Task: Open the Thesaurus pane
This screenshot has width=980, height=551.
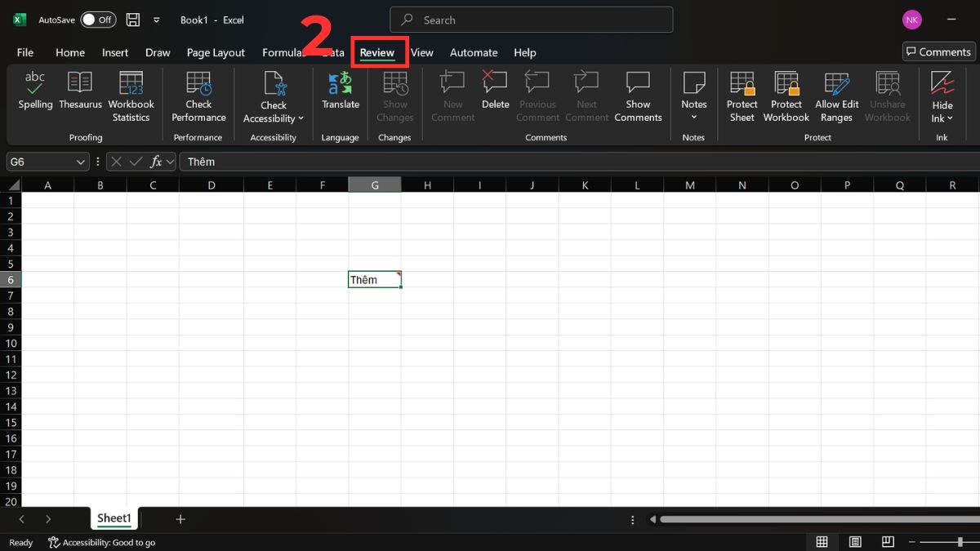Action: 79,94
